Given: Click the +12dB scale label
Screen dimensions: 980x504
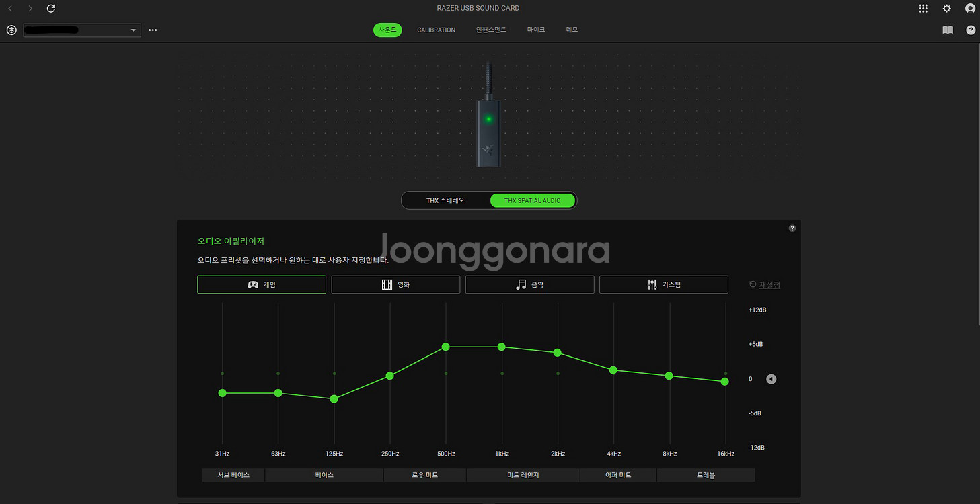Looking at the screenshot, I should (757, 310).
